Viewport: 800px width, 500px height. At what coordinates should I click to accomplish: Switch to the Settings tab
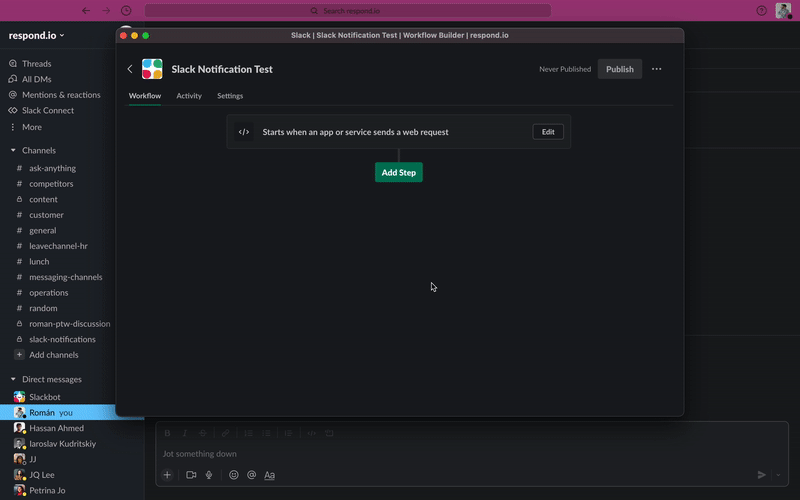[230, 96]
